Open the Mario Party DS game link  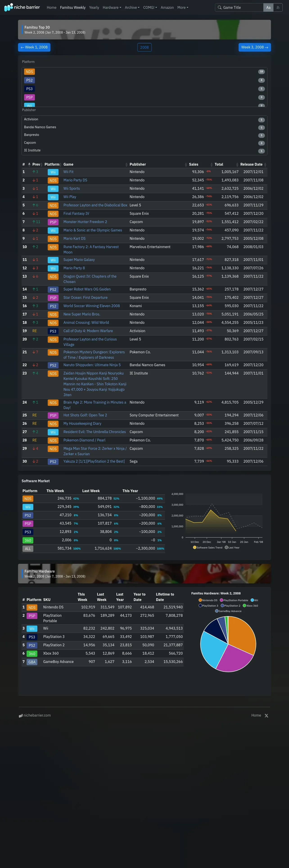click(75, 180)
